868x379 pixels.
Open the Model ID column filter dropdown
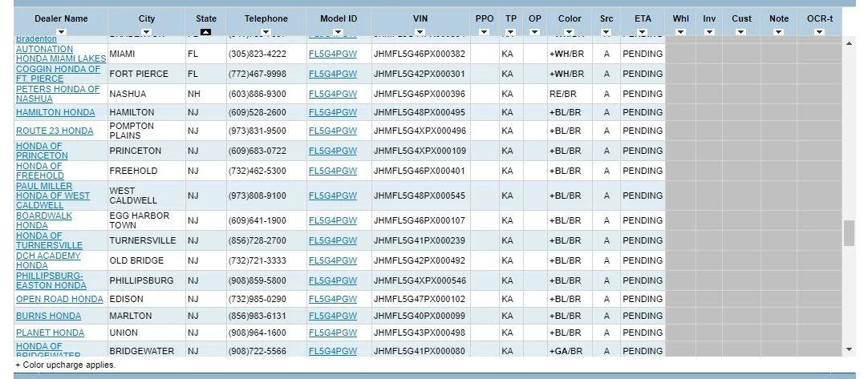point(339,32)
